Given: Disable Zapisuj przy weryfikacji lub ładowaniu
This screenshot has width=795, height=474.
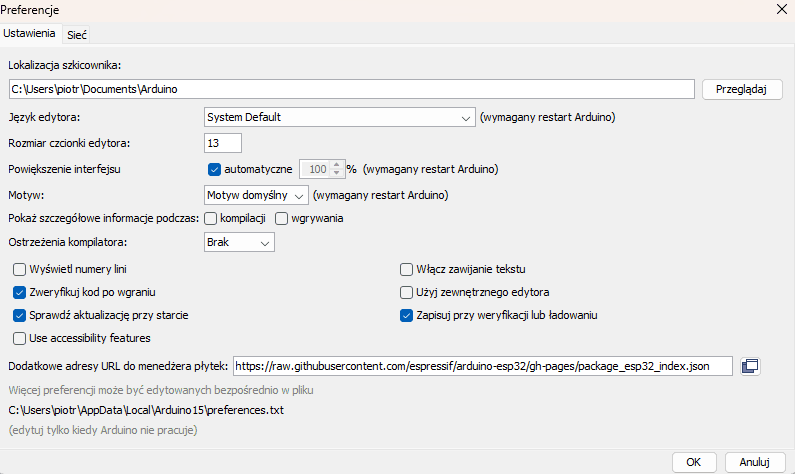Looking at the screenshot, I should click(406, 315).
